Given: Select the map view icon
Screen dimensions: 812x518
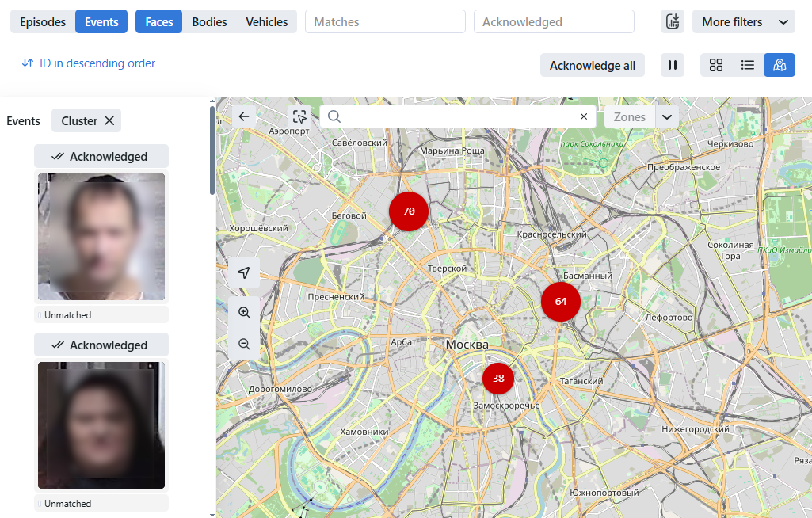Looking at the screenshot, I should tap(779, 65).
